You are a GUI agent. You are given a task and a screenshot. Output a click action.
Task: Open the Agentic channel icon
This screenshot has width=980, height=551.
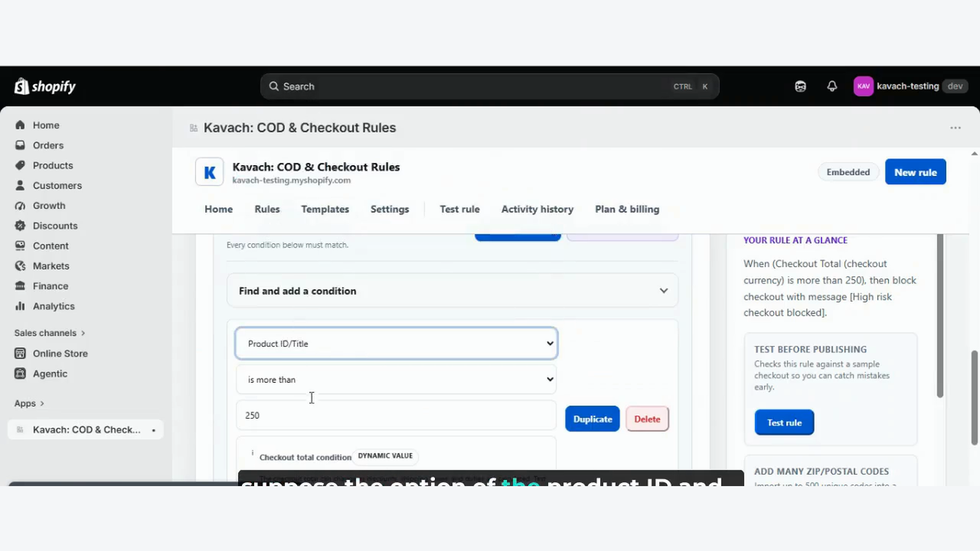(x=20, y=373)
